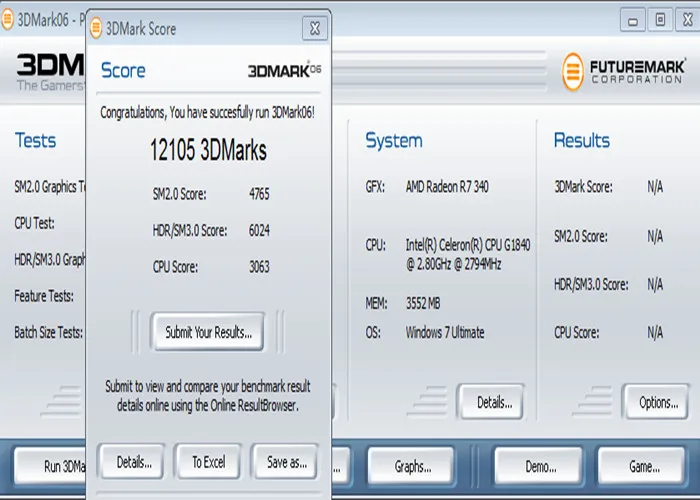Minimize the 3DMark06 main window
This screenshot has width=700, height=500.
click(633, 20)
